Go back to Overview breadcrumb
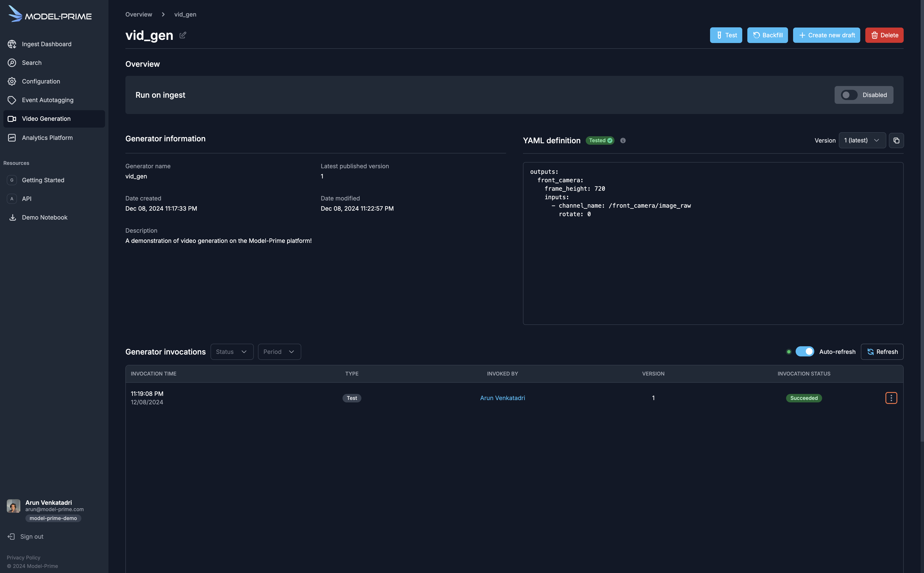This screenshot has width=924, height=573. [139, 14]
